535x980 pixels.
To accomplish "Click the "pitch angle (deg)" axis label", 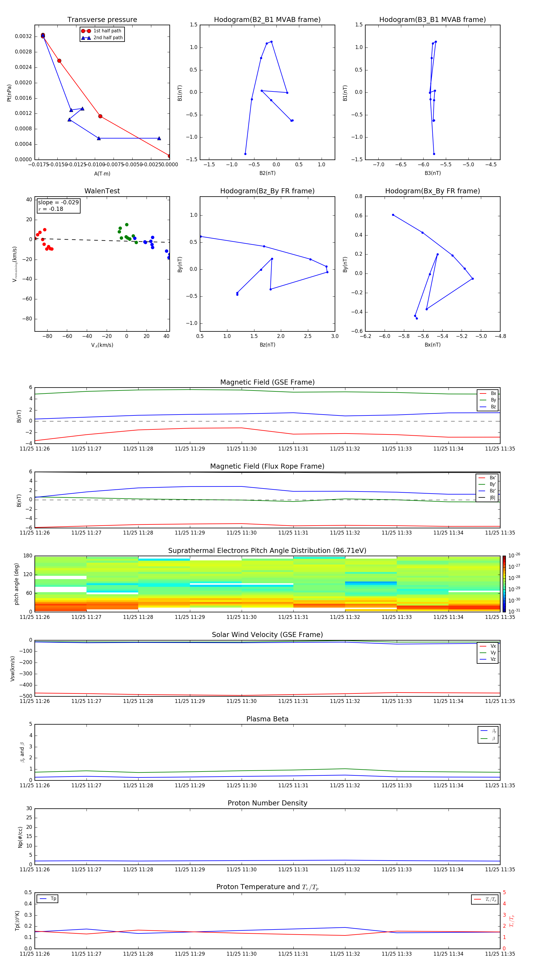I will pos(16,584).
